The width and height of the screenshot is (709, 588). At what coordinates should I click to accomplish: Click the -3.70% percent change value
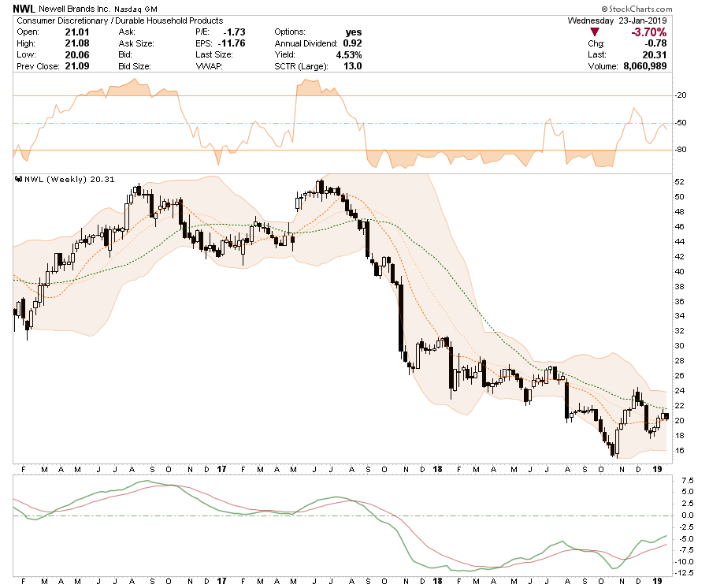649,32
